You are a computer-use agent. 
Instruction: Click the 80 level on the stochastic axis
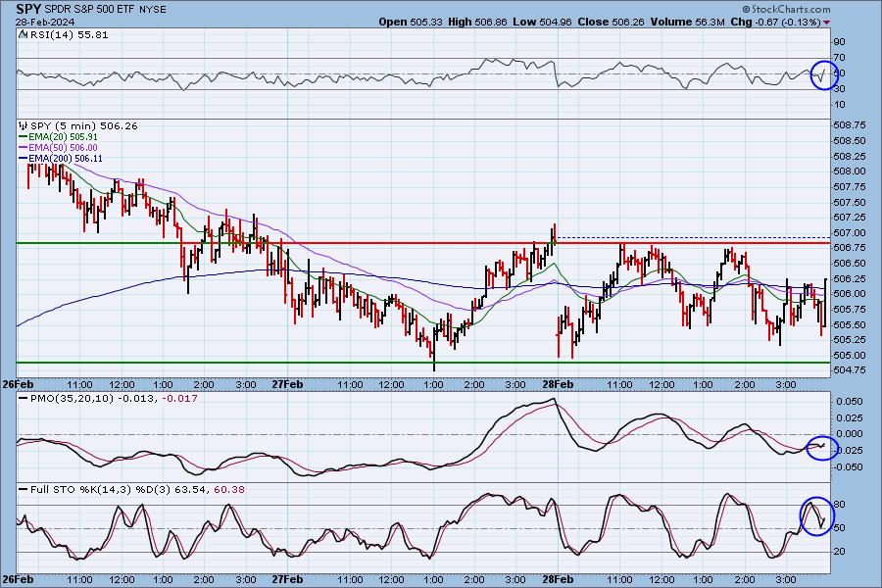[839, 504]
